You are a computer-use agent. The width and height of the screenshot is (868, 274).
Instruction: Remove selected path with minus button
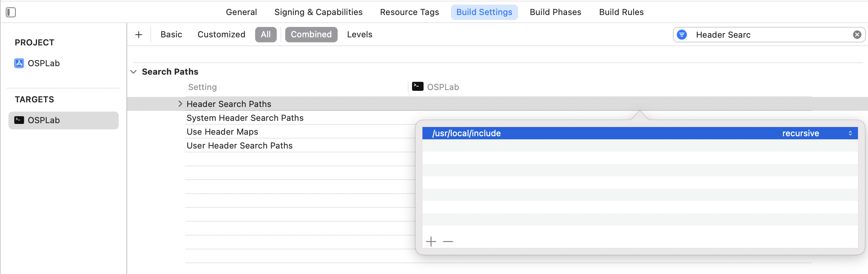tap(448, 242)
